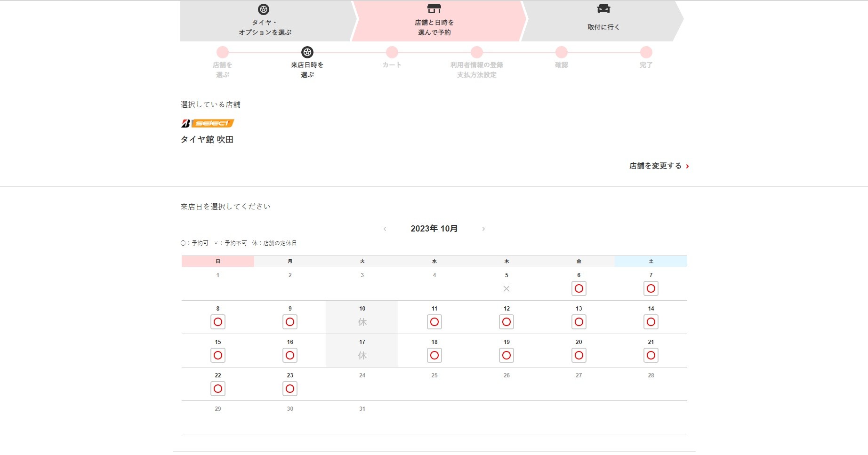The image size is (868, 455).
Task: Select the available circle for October 14
Action: coord(651,322)
